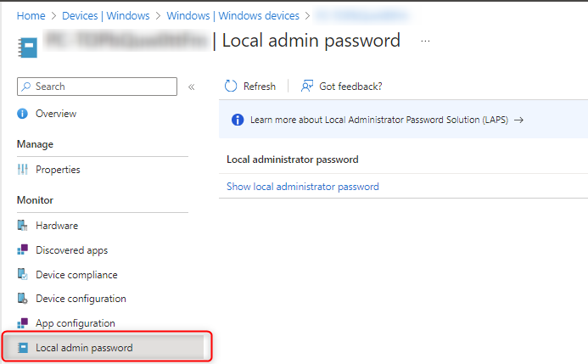Viewport: 588px width, 364px height.
Task: Click the App configuration icon
Action: (23, 322)
